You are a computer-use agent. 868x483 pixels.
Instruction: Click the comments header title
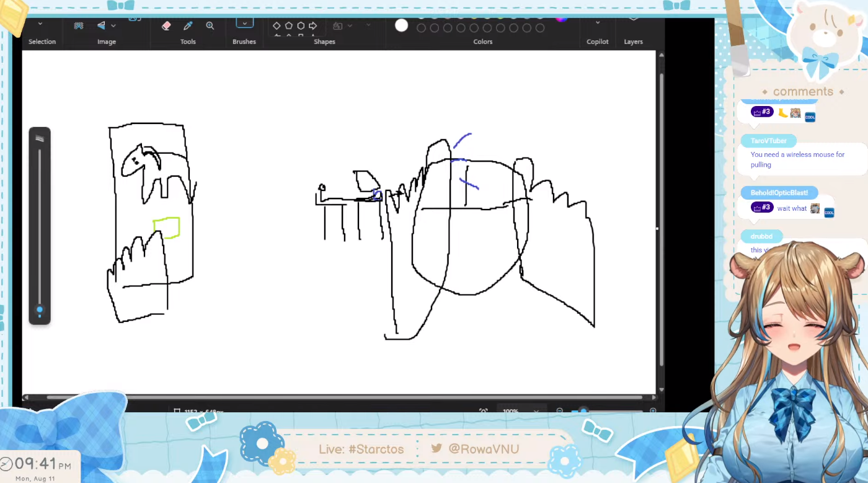pos(803,92)
